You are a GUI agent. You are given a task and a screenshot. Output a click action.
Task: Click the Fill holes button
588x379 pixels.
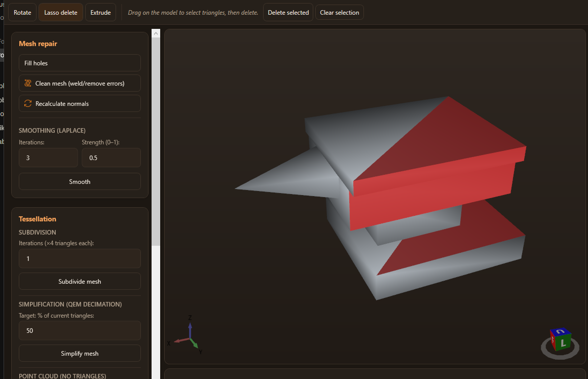point(80,63)
